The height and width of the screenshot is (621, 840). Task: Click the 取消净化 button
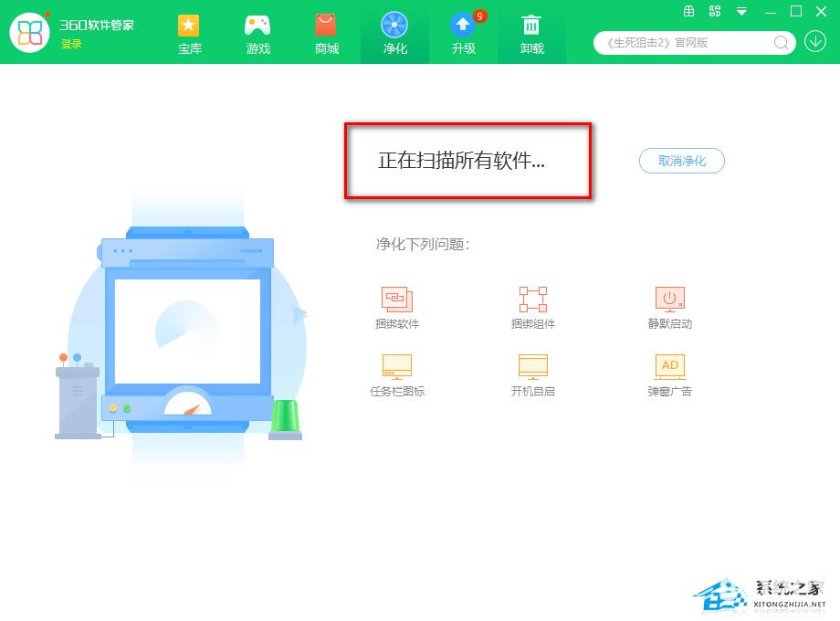pyautogui.click(x=681, y=161)
